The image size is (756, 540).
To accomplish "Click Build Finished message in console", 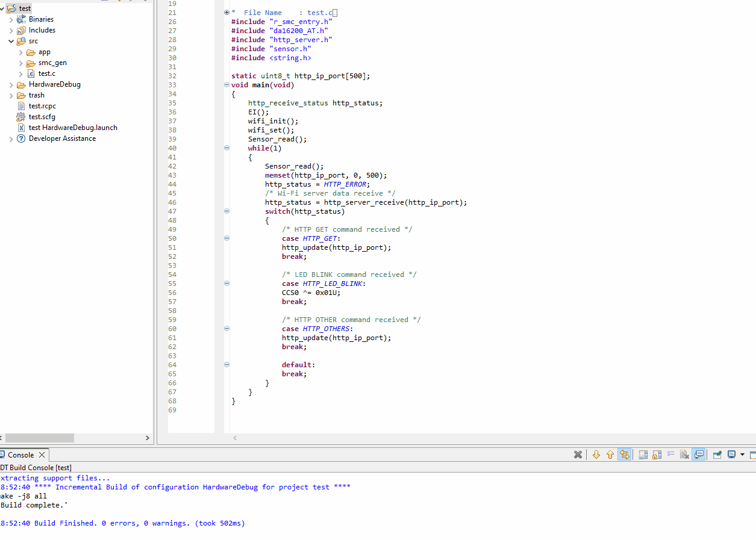I will 122,523.
